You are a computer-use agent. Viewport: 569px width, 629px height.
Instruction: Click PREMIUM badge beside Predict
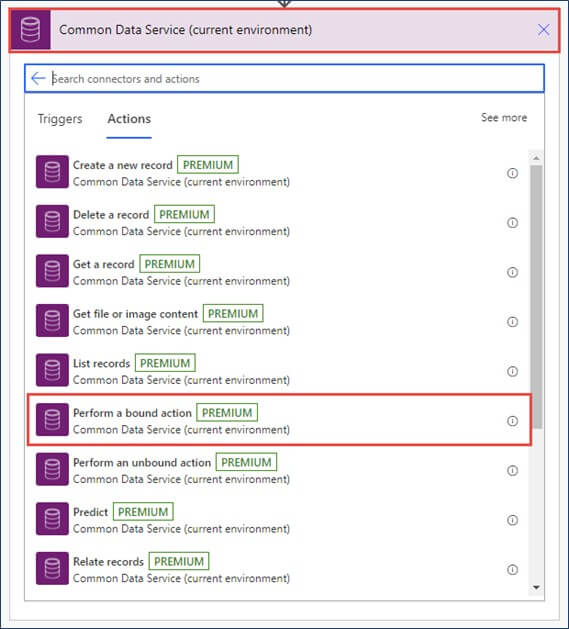click(143, 512)
